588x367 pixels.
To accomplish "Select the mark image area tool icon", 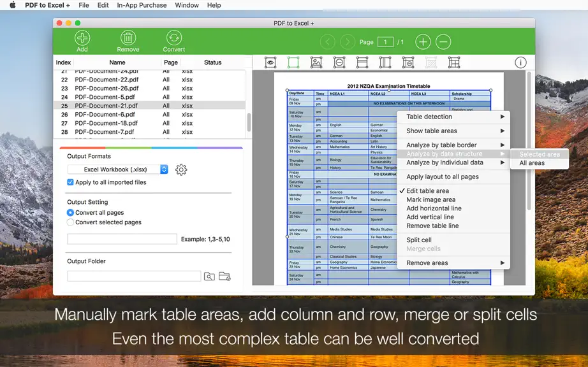I will [x=316, y=62].
